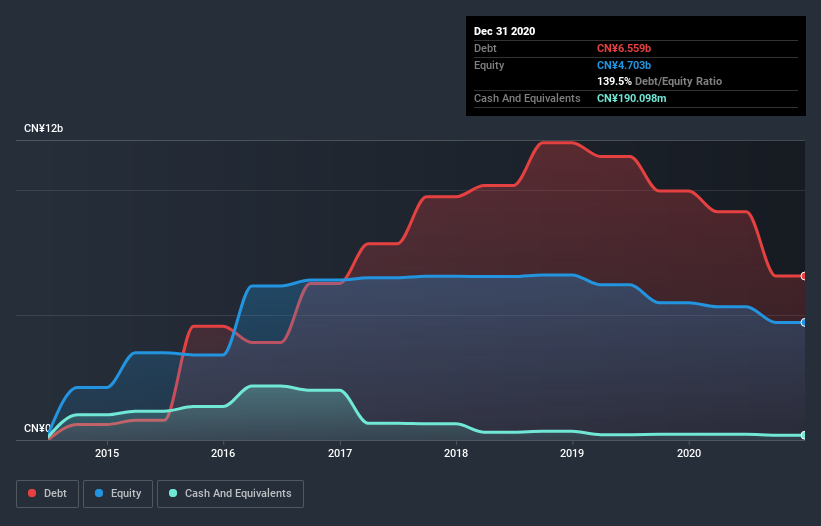Click the CN¥12b y-axis label
The height and width of the screenshot is (526, 821).
point(43,128)
